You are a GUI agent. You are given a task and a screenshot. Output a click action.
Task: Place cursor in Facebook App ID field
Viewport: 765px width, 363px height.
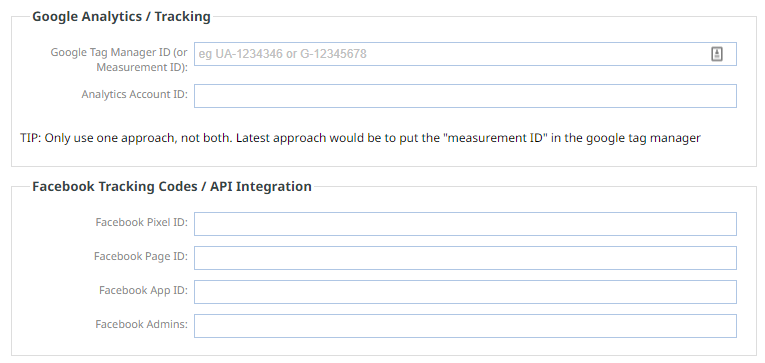(465, 292)
